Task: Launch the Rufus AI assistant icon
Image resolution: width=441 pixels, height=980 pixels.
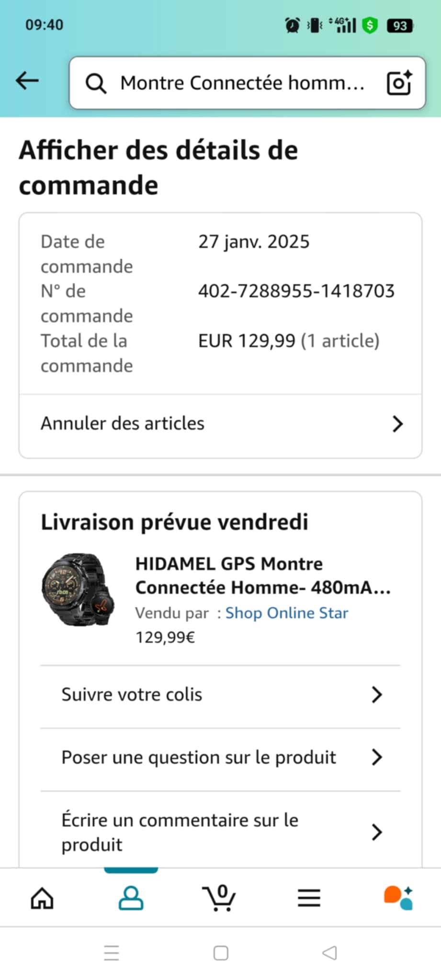Action: click(398, 898)
